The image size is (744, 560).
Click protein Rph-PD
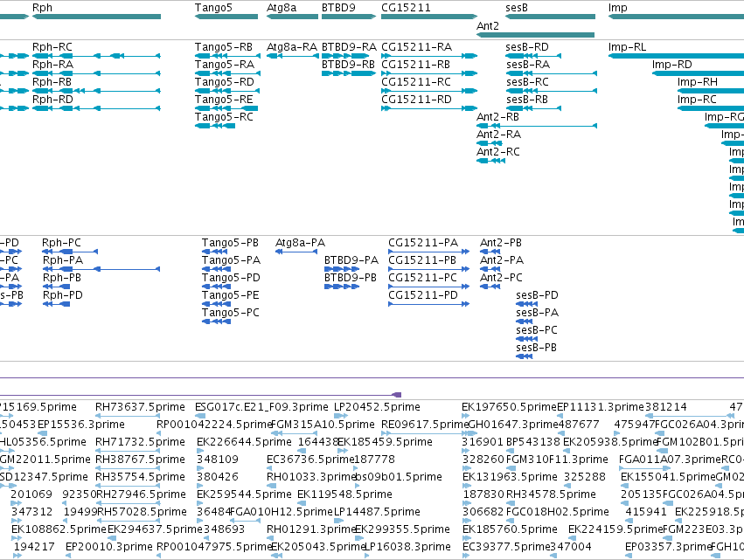coord(56,304)
